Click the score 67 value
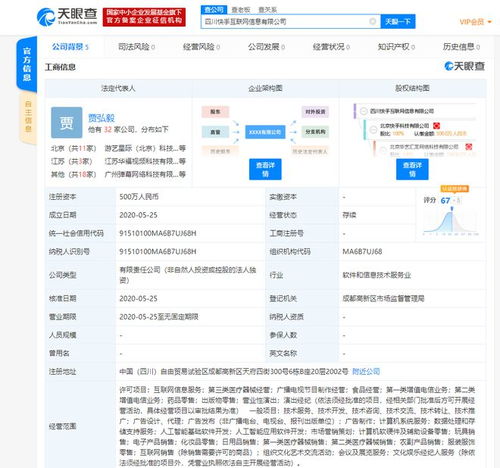 tap(446, 200)
